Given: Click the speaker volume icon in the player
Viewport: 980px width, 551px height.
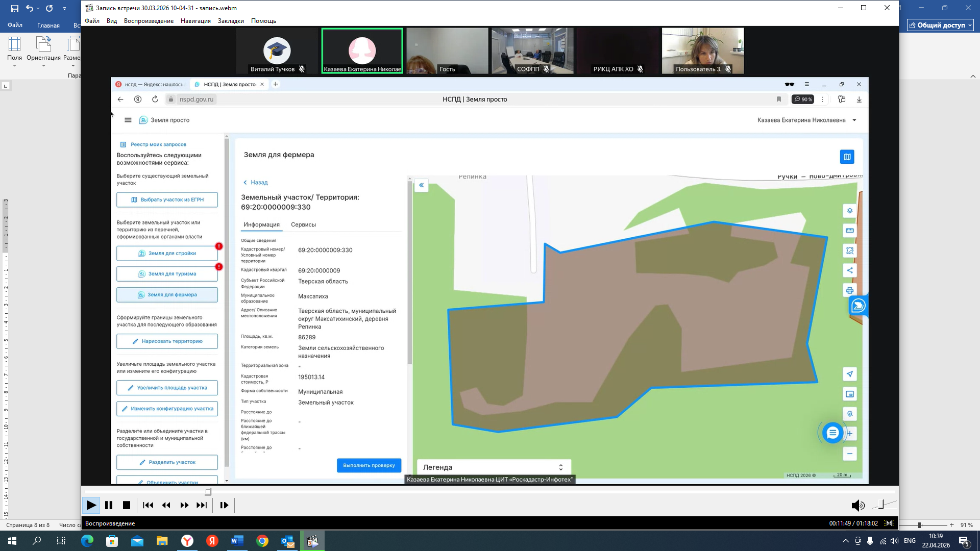Looking at the screenshot, I should point(857,505).
